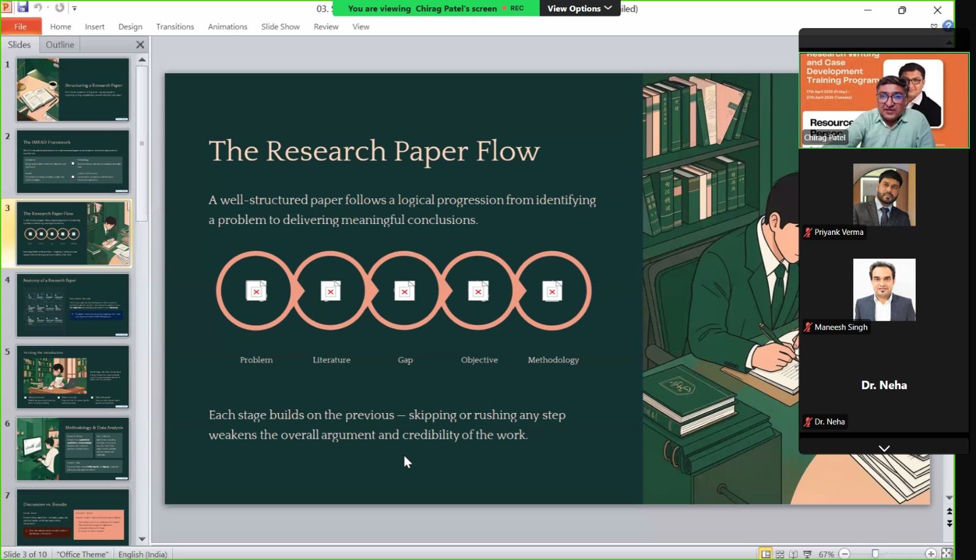976x560 pixels.
Task: Switch to Slide Sorter view icon
Action: (x=780, y=554)
